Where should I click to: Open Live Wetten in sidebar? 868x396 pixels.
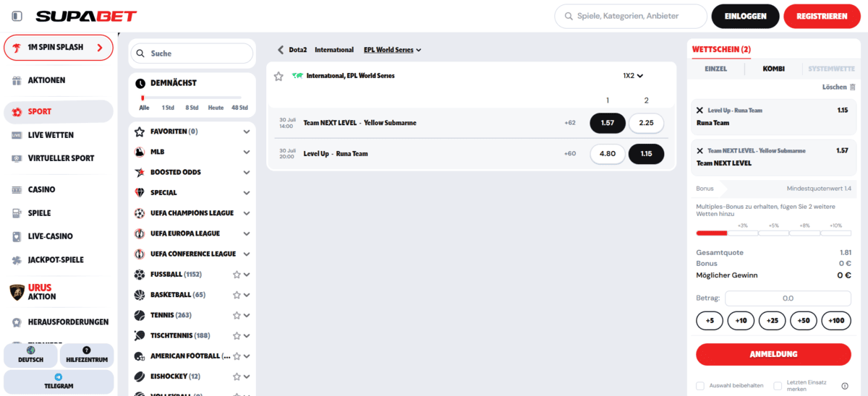point(51,135)
